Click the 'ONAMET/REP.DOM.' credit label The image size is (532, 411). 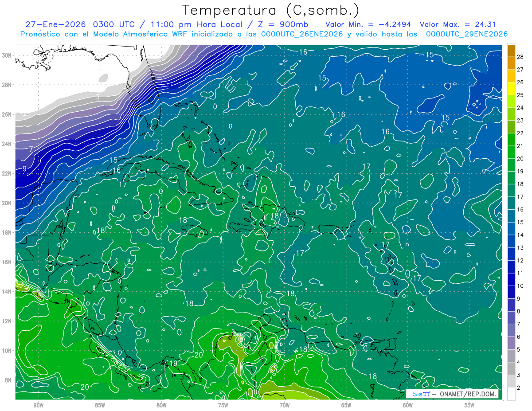(467, 394)
